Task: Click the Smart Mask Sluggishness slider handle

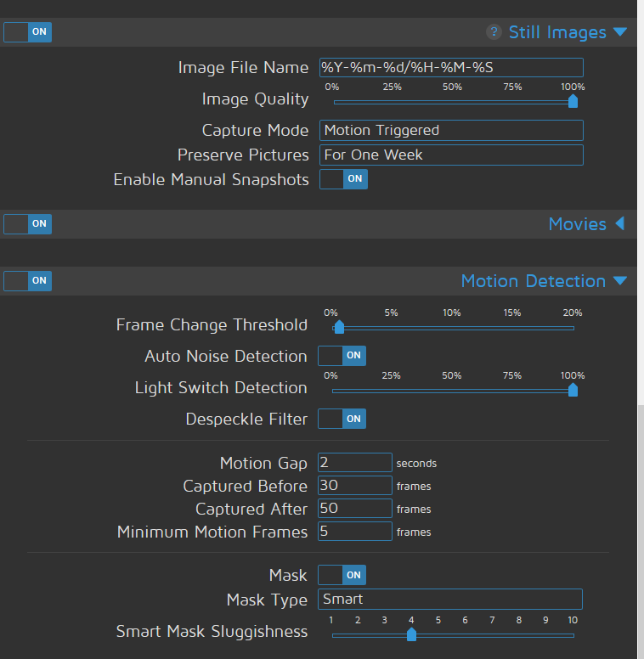Action: pos(412,634)
